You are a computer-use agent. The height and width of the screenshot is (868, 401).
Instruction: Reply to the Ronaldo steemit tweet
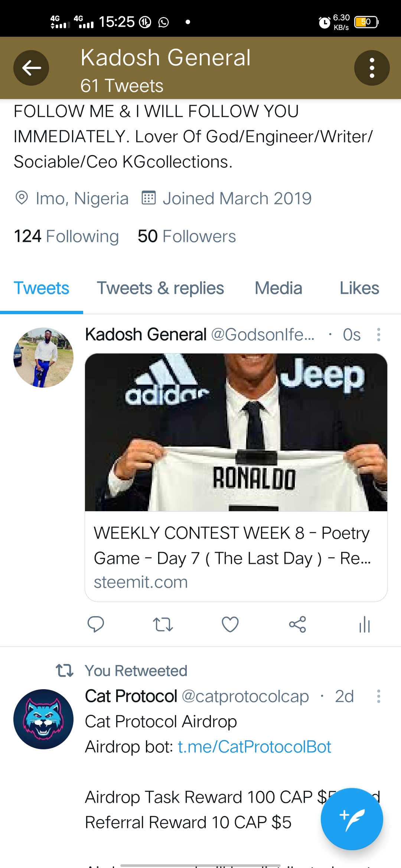[x=95, y=624]
